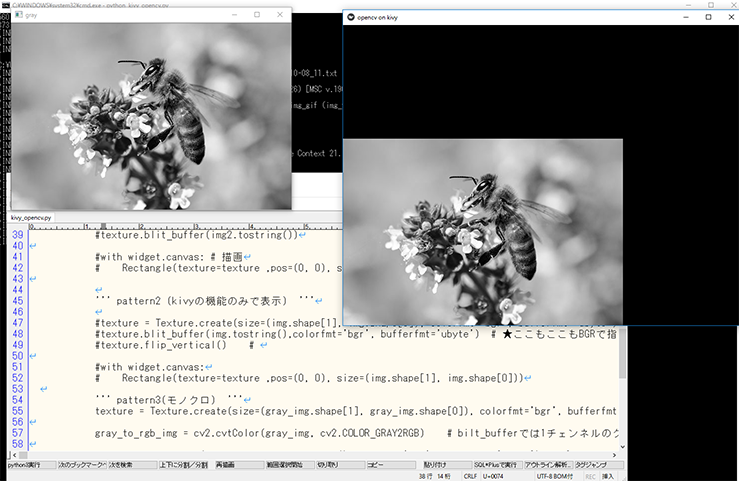Click the editor vertical scrollbar down arrow

[622, 447]
